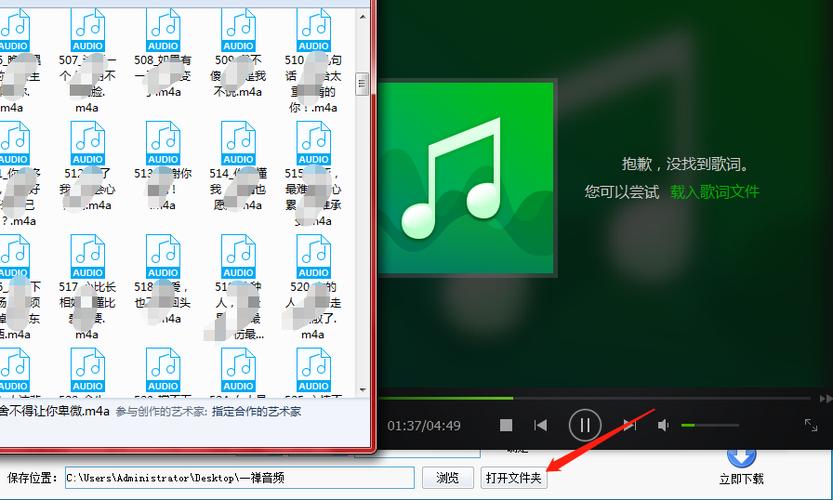833x500 pixels.
Task: Click the file list scrollbar down arrow
Action: click(362, 389)
